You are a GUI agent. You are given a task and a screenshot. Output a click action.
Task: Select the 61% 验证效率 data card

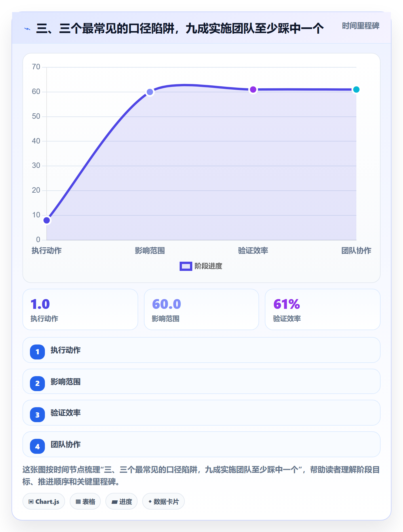[x=323, y=309]
